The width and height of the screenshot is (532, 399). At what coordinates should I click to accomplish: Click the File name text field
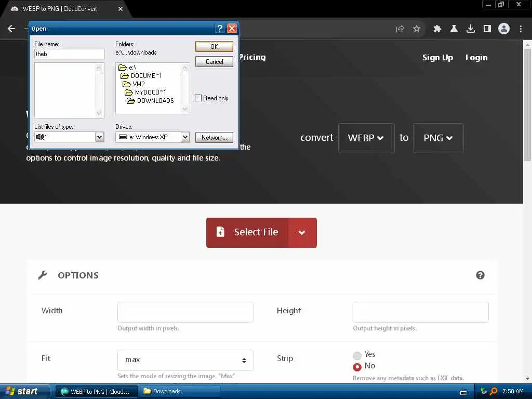coord(69,54)
